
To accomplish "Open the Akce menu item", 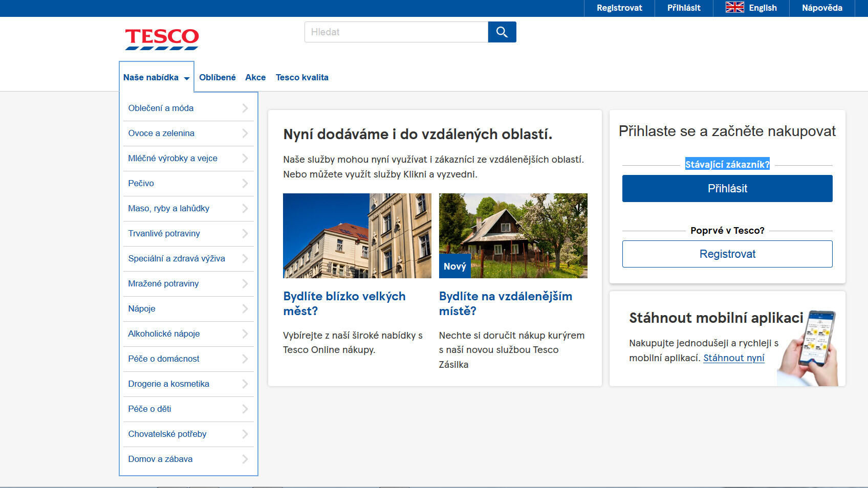I will (x=255, y=77).
